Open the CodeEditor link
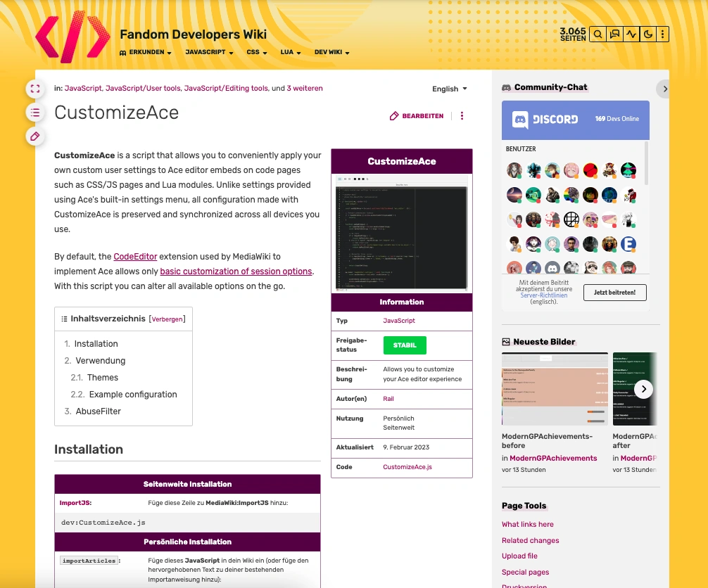Viewport: 708px width, 588px height. pos(135,257)
